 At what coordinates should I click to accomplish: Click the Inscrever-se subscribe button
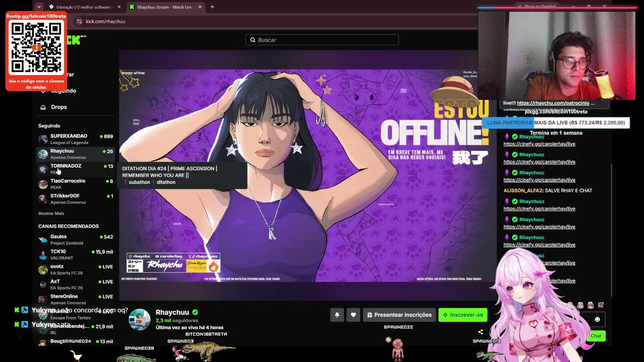pyautogui.click(x=463, y=315)
